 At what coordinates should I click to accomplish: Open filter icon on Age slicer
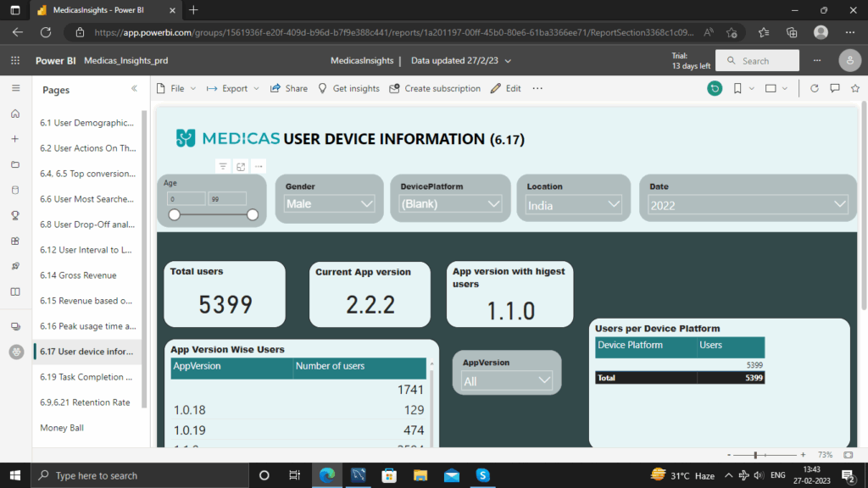tap(223, 167)
